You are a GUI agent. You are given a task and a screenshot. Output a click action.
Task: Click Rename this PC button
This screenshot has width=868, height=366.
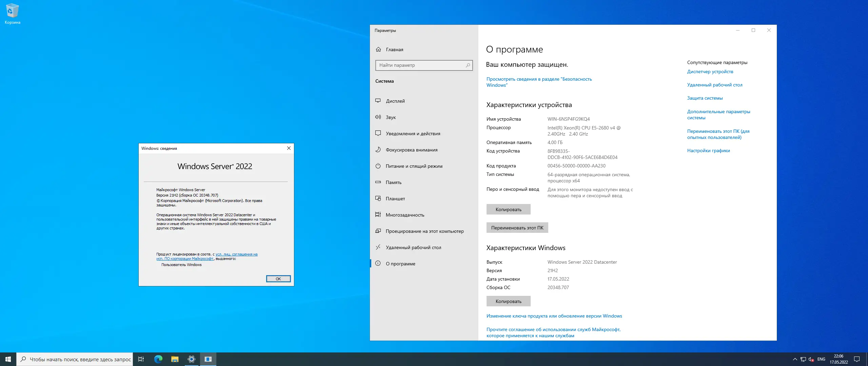pos(517,228)
